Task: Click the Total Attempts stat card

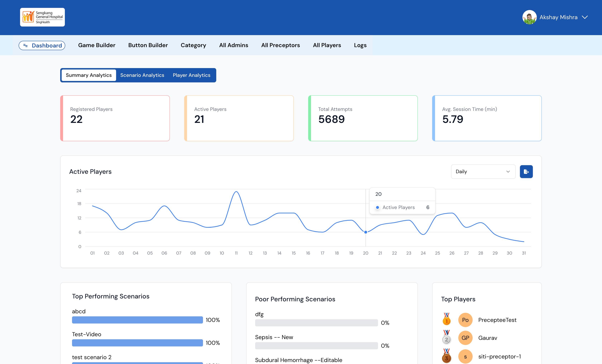Action: (363, 118)
